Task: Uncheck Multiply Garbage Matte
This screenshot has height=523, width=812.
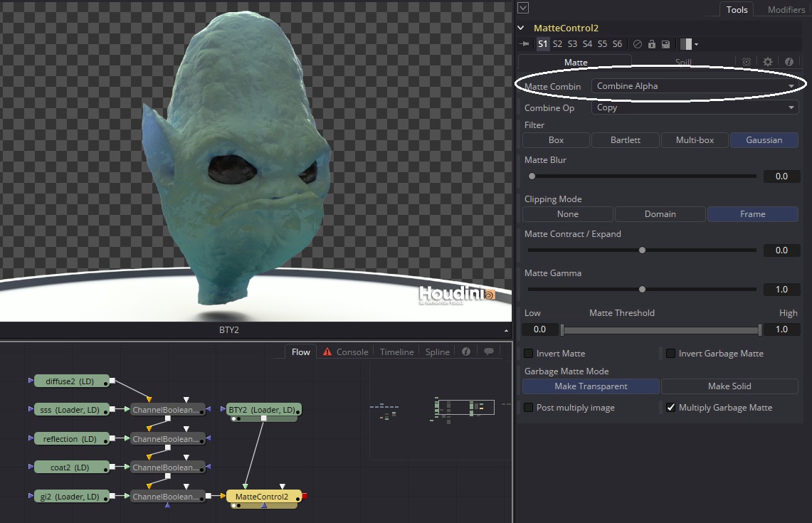Action: [x=670, y=407]
